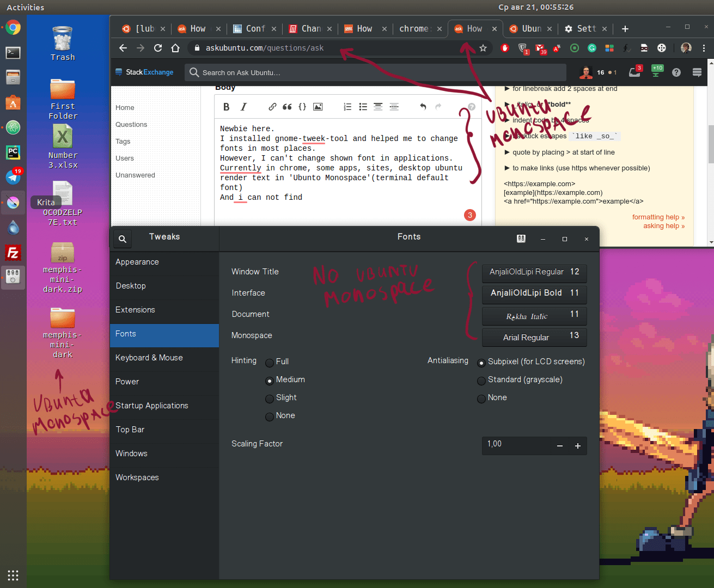Insert a hyperlink using the chain icon

pos(272,107)
